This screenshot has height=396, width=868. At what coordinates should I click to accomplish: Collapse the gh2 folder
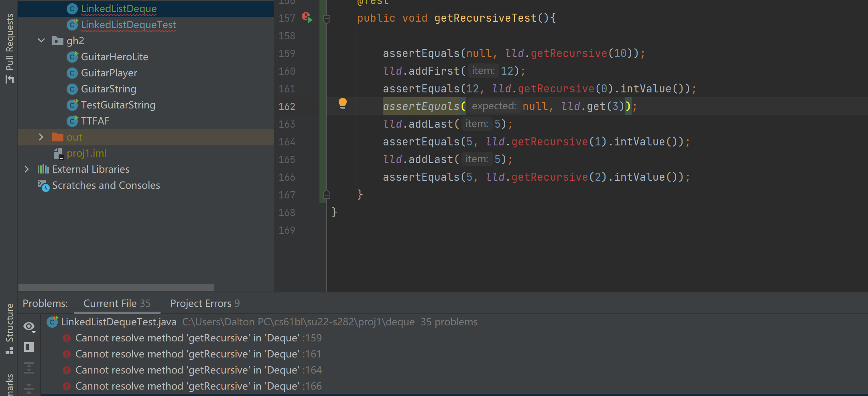41,41
